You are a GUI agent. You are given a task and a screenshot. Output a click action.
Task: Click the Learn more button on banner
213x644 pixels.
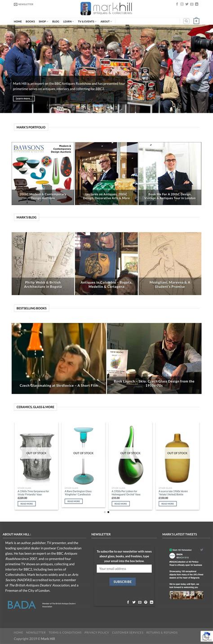23,98
